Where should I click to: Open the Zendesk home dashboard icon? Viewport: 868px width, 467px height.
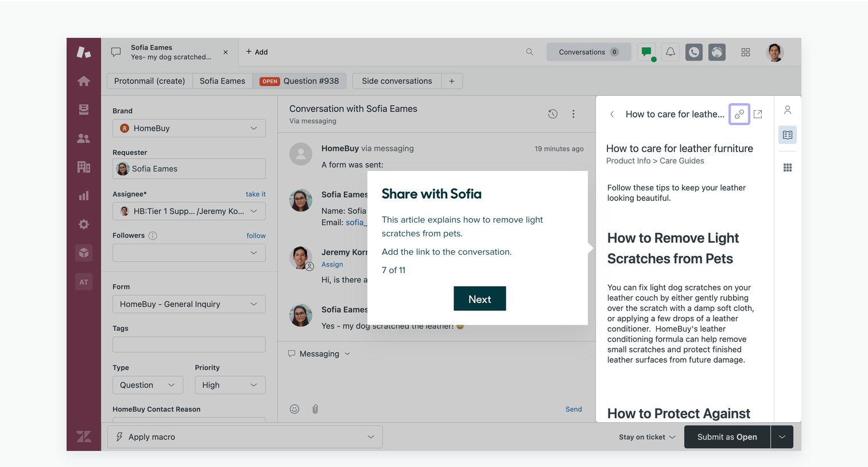point(84,81)
